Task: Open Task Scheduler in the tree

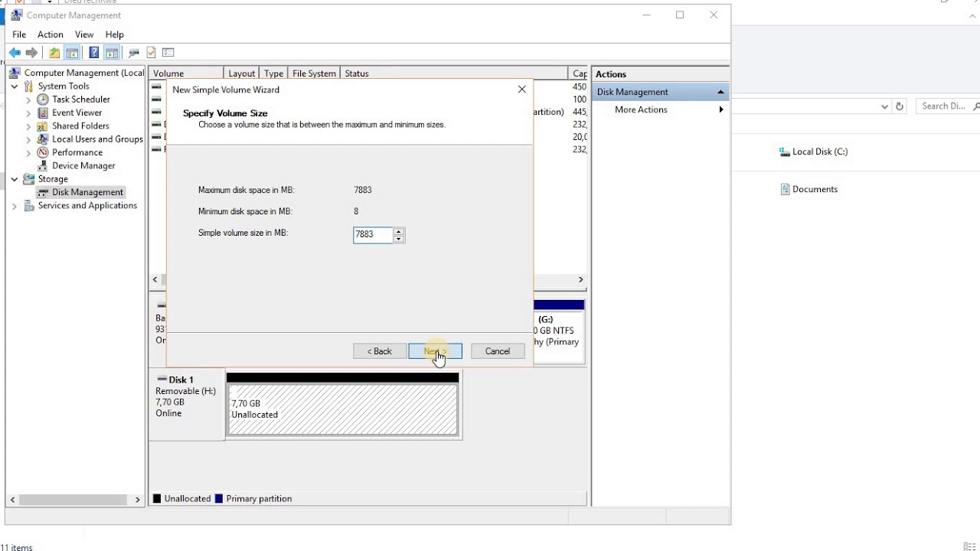Action: [81, 99]
